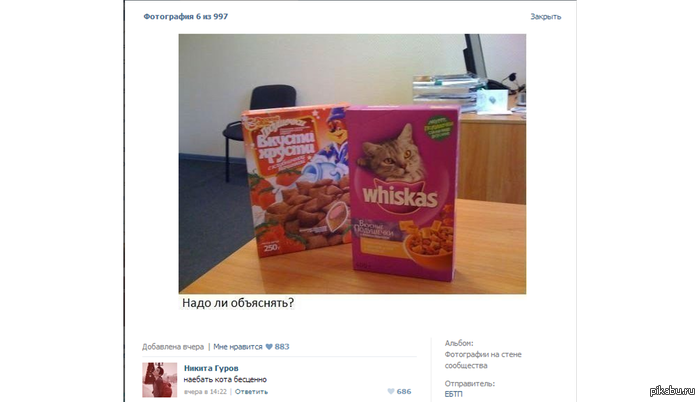Viewport: 700px width, 402px height.
Task: Click the Мне нравится link
Action: [x=238, y=347]
